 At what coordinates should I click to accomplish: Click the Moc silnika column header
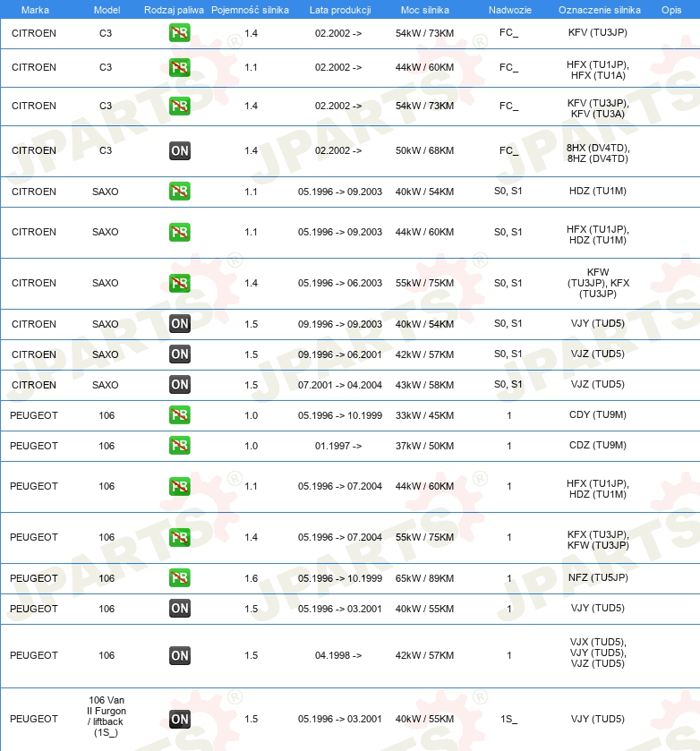tap(425, 10)
